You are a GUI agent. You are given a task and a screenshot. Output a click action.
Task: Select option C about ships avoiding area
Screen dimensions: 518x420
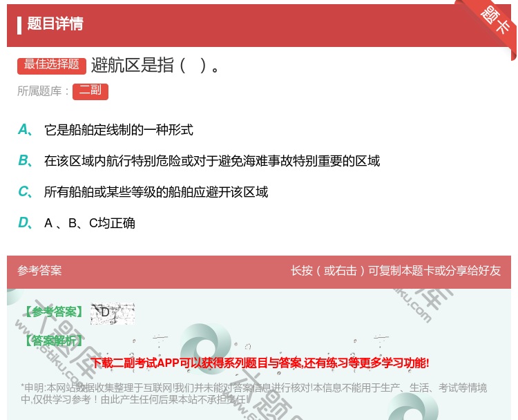click(x=156, y=192)
